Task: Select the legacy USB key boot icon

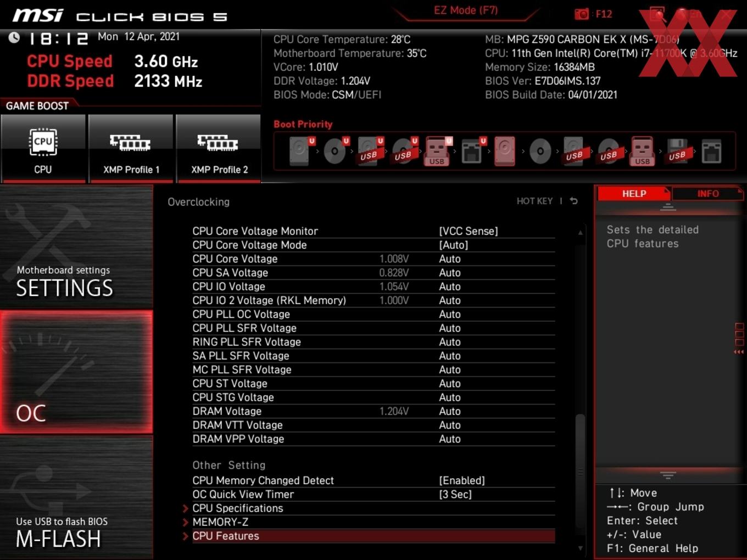Action: pos(643,151)
